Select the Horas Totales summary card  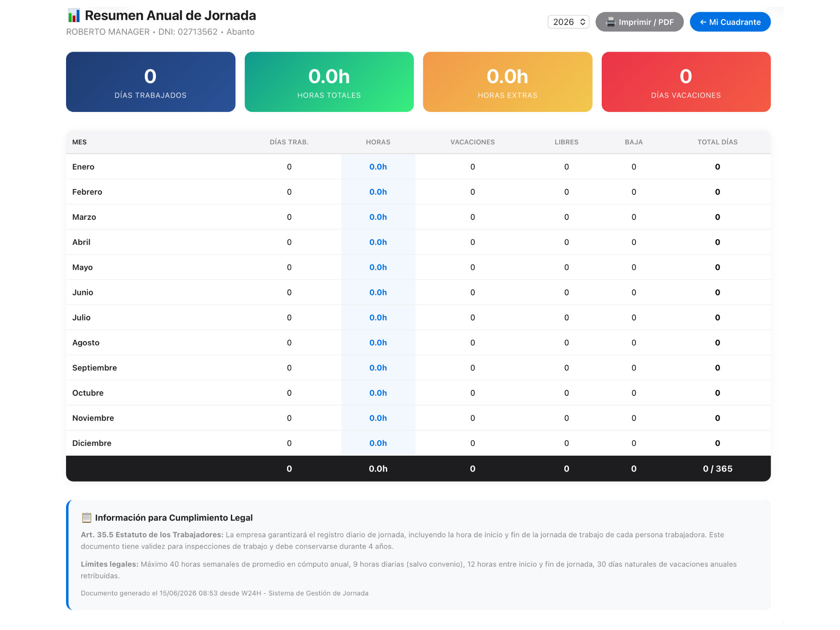pyautogui.click(x=329, y=82)
